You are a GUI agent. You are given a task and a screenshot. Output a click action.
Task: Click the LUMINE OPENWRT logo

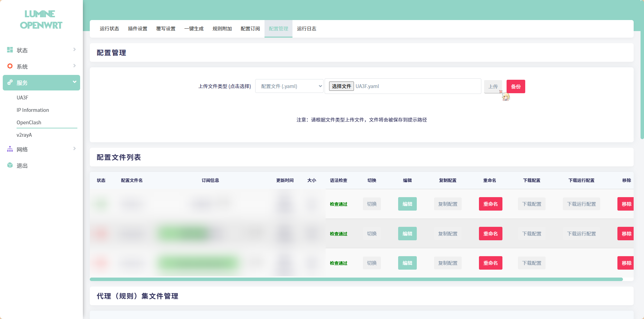pos(41,20)
